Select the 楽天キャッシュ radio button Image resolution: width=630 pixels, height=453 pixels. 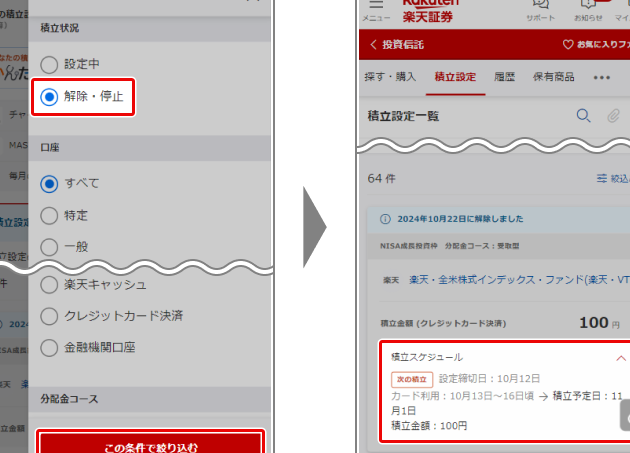[x=49, y=285]
